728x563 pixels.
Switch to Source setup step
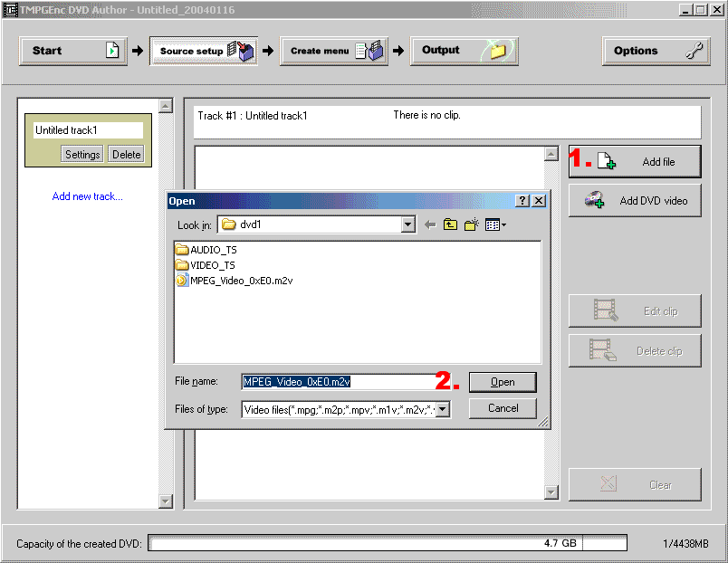pos(204,51)
